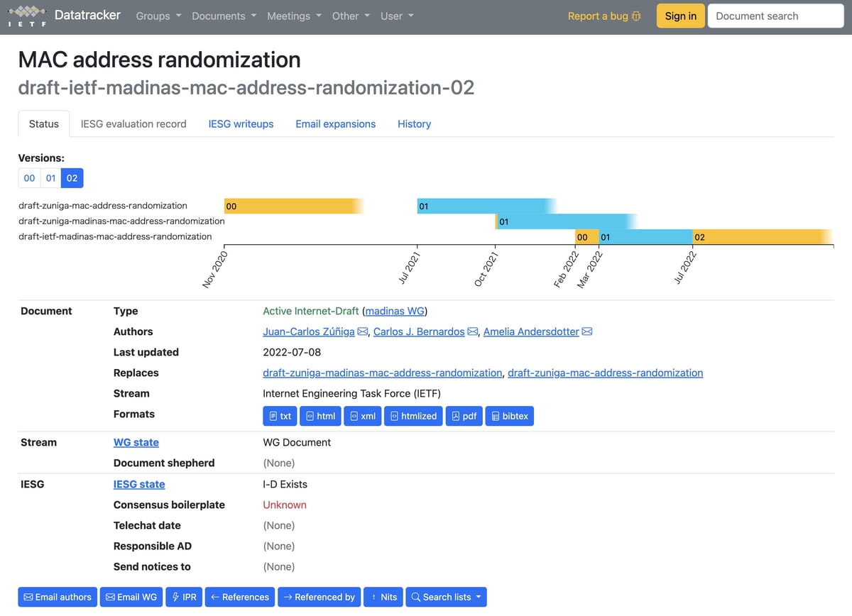Show the References button
Image resolution: width=852 pixels, height=616 pixels.
click(240, 597)
